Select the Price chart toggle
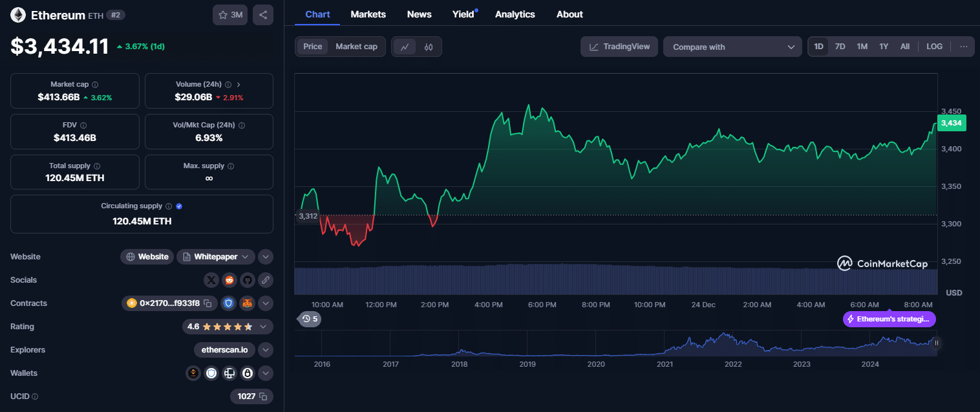 tap(313, 47)
